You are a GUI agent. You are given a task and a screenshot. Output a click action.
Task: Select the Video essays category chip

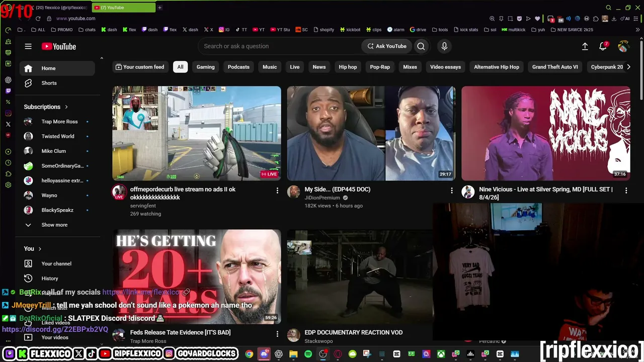(445, 67)
